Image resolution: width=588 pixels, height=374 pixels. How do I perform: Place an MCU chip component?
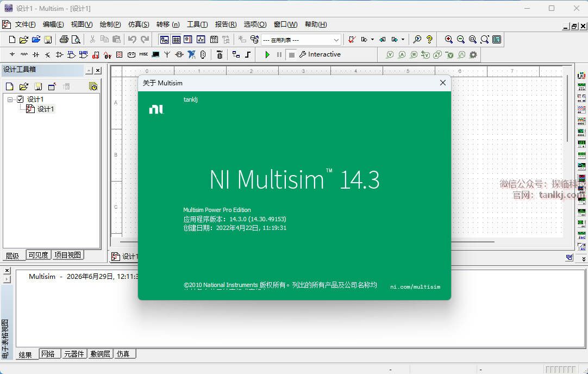click(x=220, y=55)
